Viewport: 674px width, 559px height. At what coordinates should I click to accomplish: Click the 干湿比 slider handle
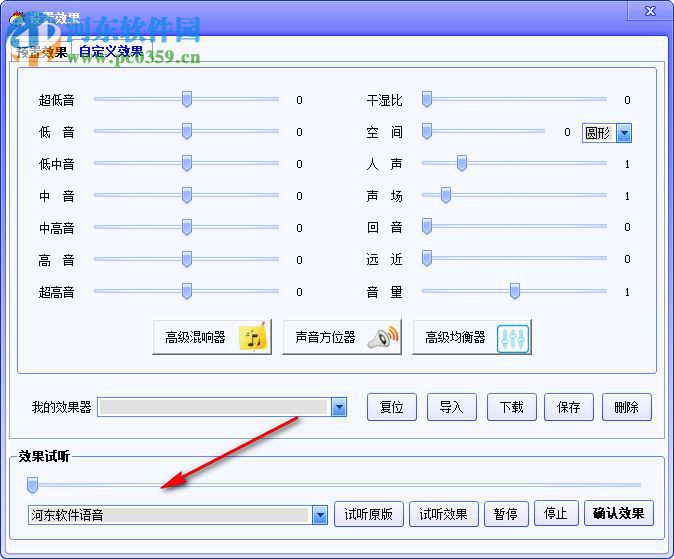coord(427,99)
